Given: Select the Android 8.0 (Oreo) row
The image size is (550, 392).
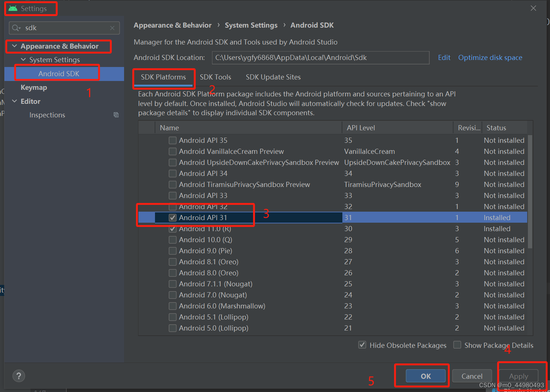Looking at the screenshot, I should (333, 273).
